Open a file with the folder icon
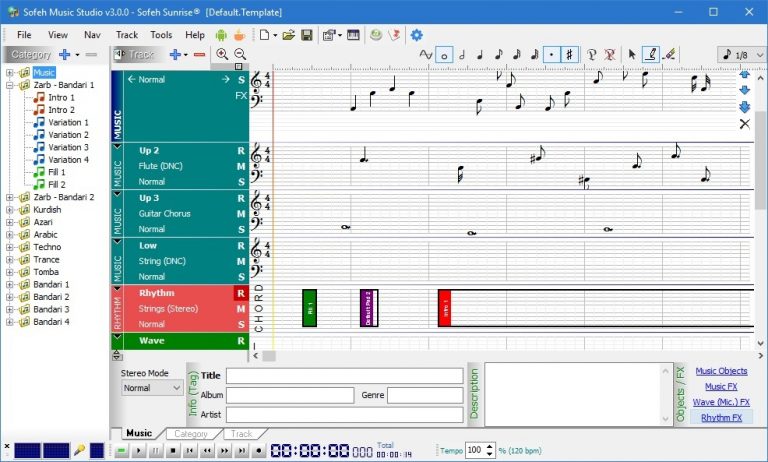Screen dimensions: 768x462 (288, 35)
